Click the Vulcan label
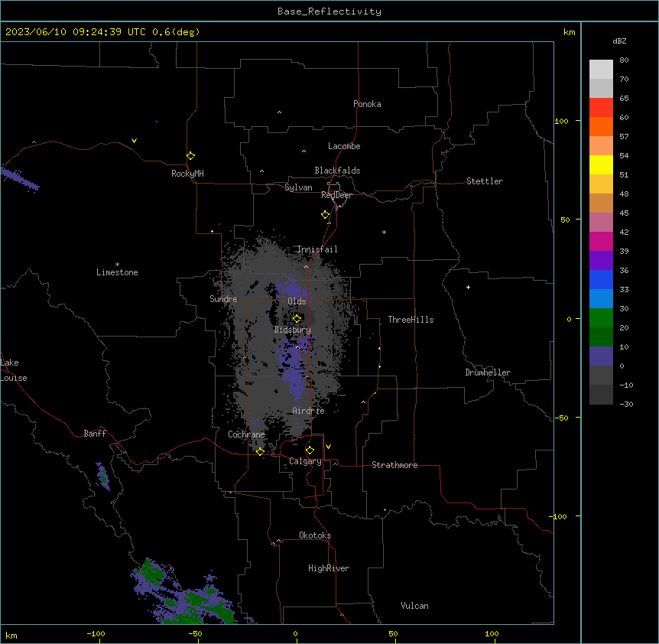 [x=415, y=606]
